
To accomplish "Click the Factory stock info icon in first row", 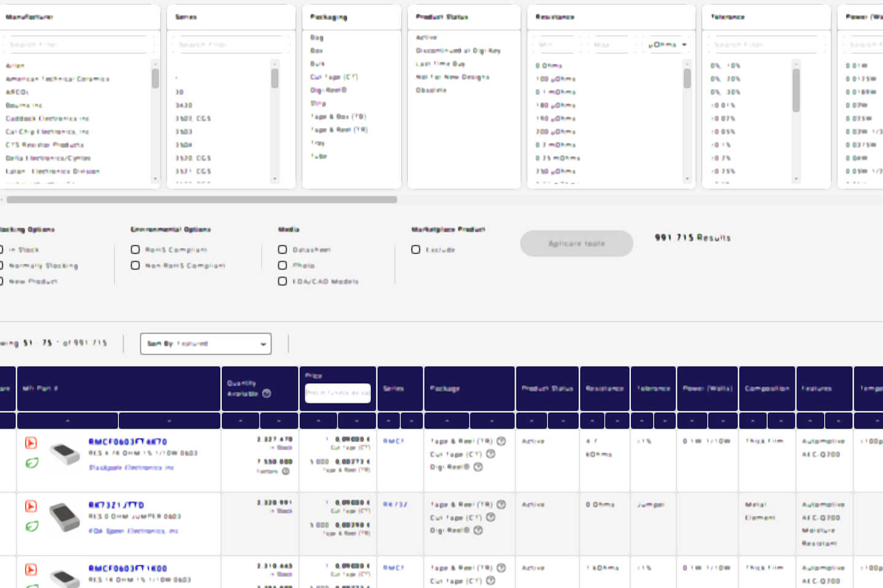I will click(286, 472).
